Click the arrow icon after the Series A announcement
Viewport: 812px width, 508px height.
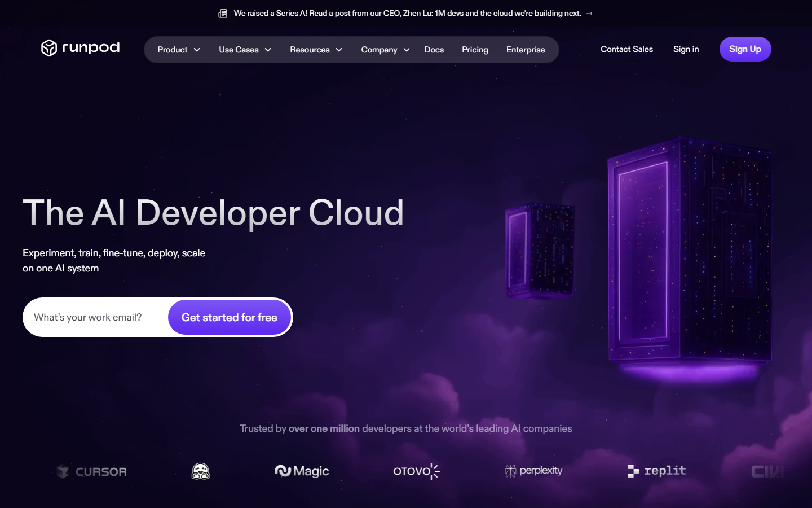pyautogui.click(x=589, y=14)
